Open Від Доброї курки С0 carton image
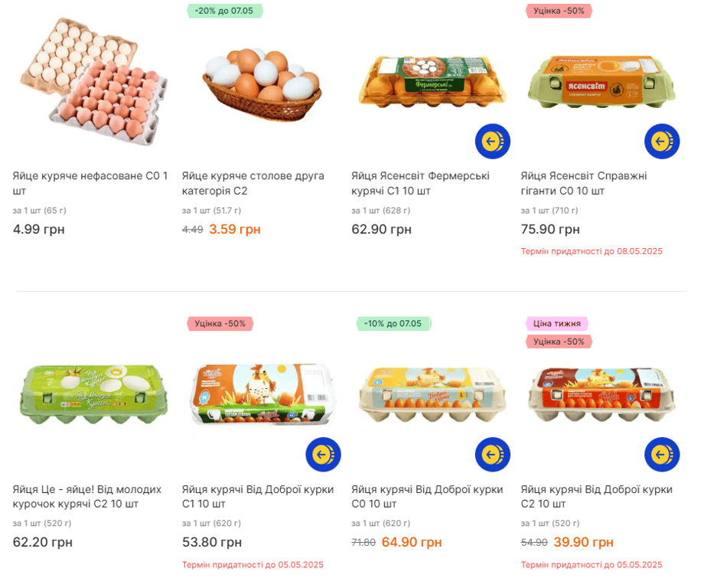The width and height of the screenshot is (704, 588). coord(432,394)
